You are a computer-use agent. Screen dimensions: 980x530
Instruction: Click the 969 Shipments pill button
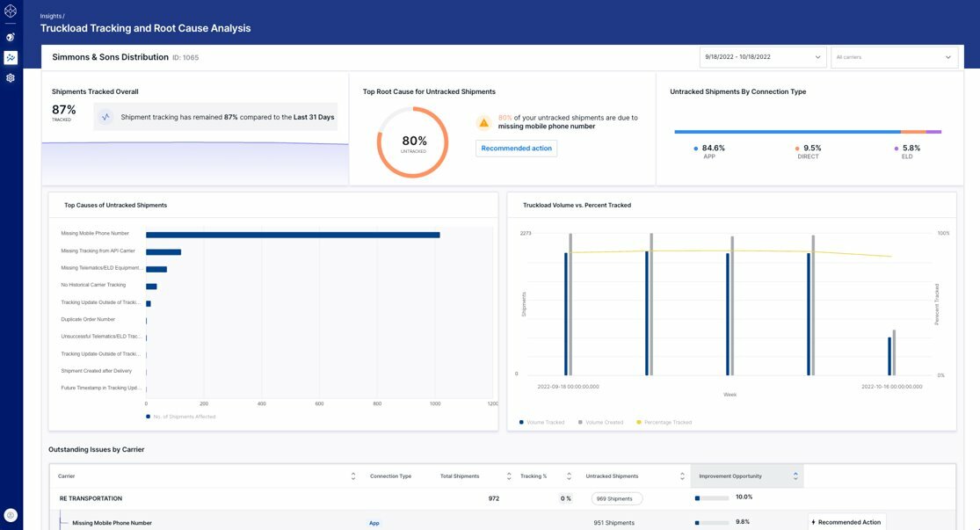(616, 498)
